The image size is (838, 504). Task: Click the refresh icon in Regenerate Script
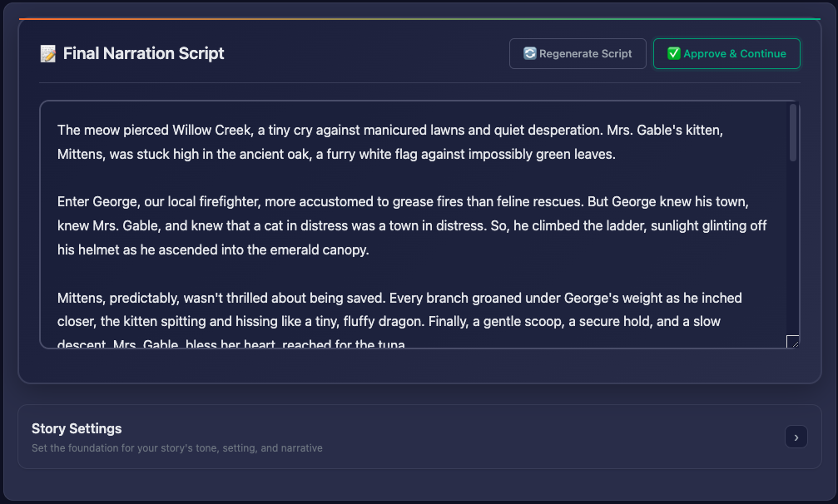click(529, 54)
